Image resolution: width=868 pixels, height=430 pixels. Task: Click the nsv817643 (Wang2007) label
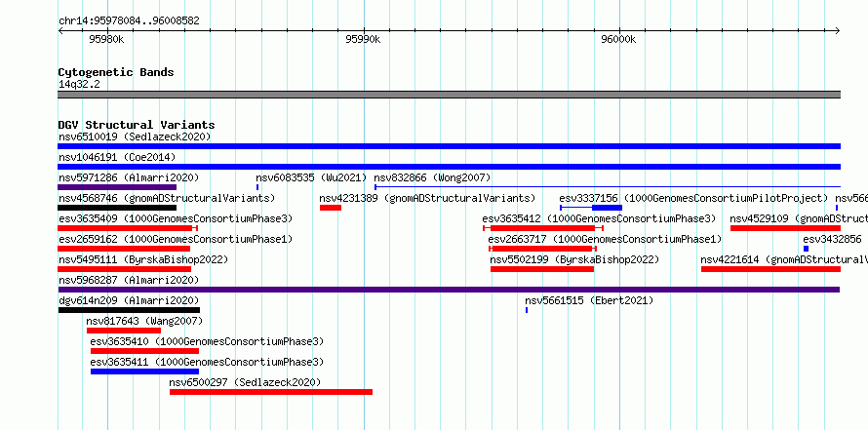coord(144,321)
